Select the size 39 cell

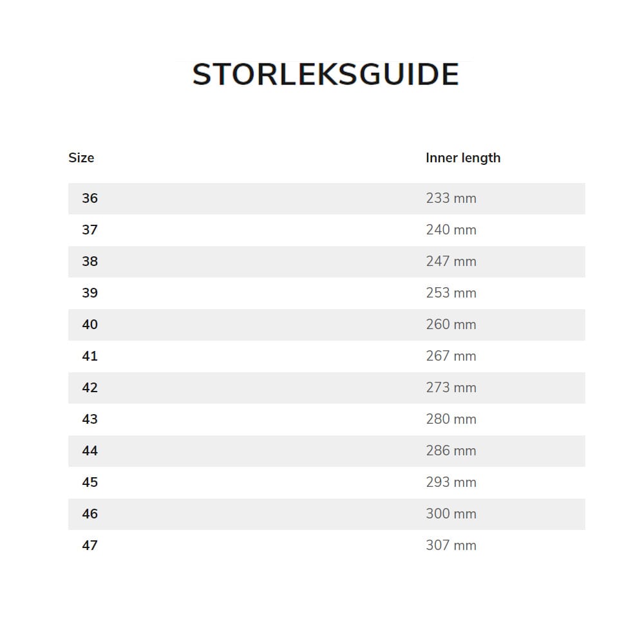click(90, 293)
